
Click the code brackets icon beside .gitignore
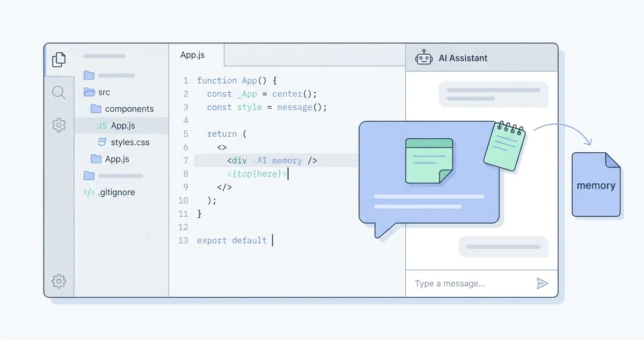(89, 192)
